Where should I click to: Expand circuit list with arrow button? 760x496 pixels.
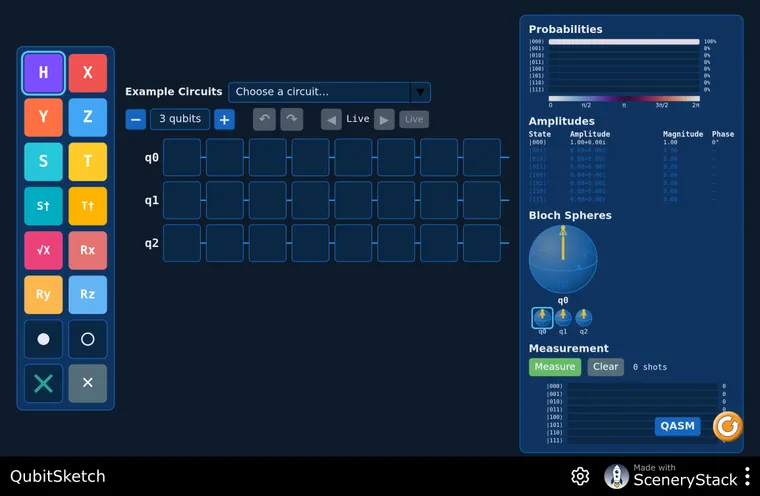tap(420, 92)
